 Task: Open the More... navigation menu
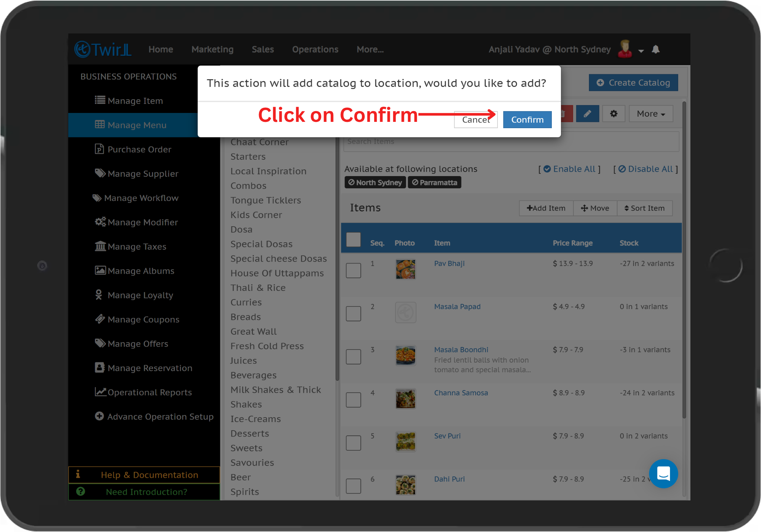click(x=370, y=49)
